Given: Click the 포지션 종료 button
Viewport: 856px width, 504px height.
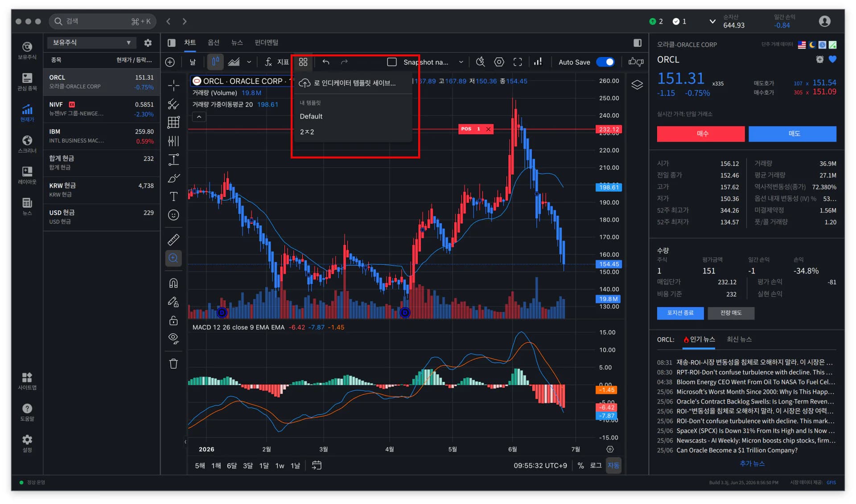Looking at the screenshot, I should 680,313.
